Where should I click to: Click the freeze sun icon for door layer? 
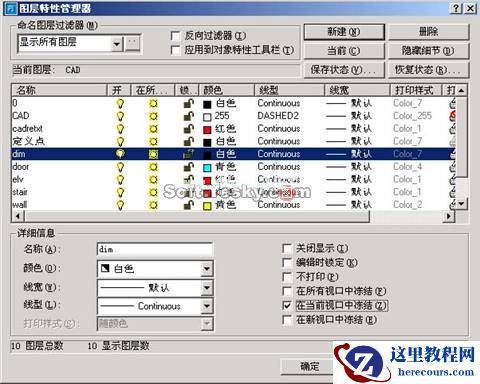tap(153, 167)
